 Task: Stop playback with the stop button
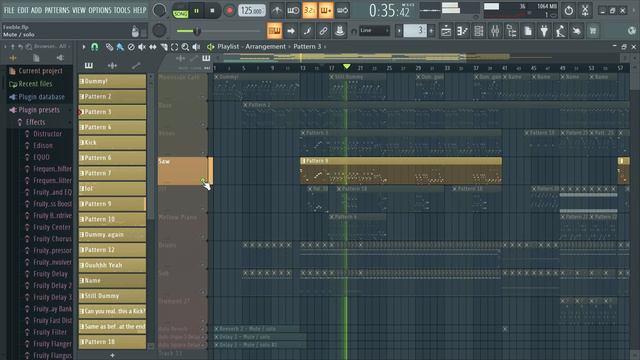click(212, 11)
